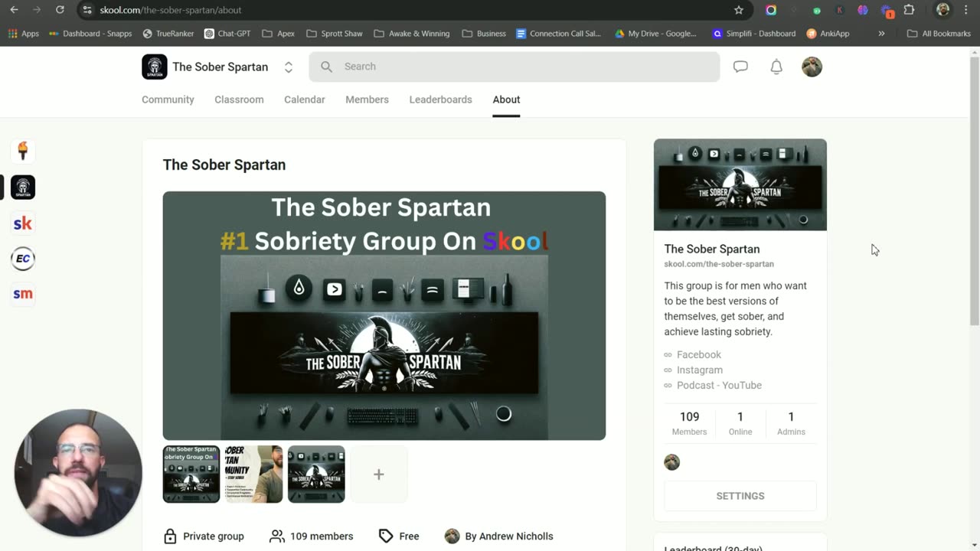Screen dimensions: 980x551
Task: Open AnkiApp bookmark
Action: 828,34
